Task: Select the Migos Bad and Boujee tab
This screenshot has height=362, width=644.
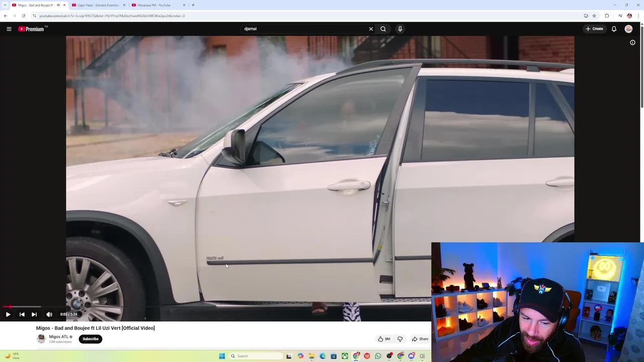Action: [34, 5]
